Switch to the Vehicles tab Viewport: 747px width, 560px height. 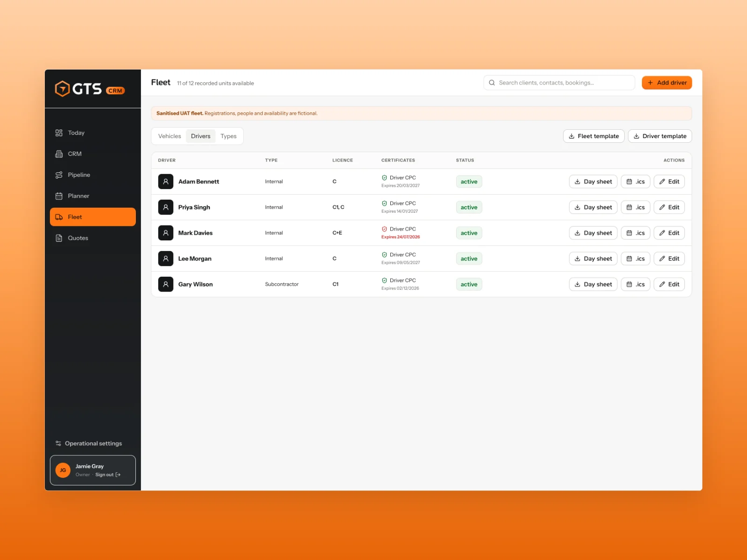169,136
